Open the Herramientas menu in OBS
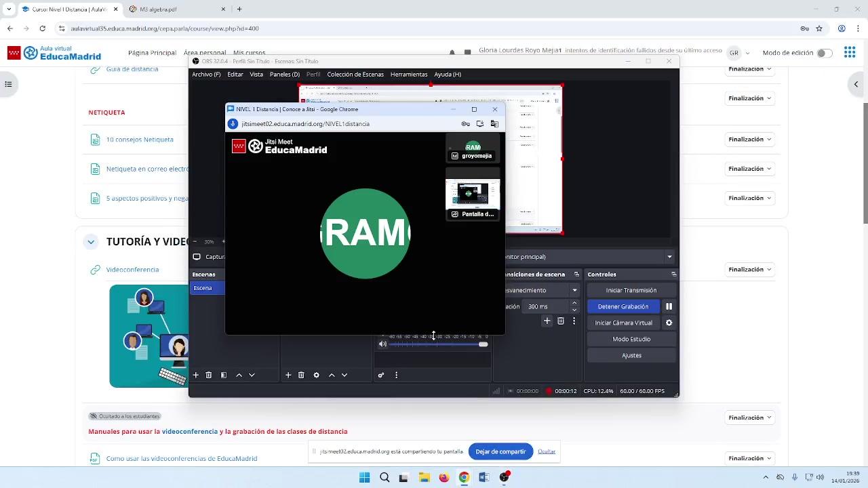868x488 pixels. click(408, 75)
